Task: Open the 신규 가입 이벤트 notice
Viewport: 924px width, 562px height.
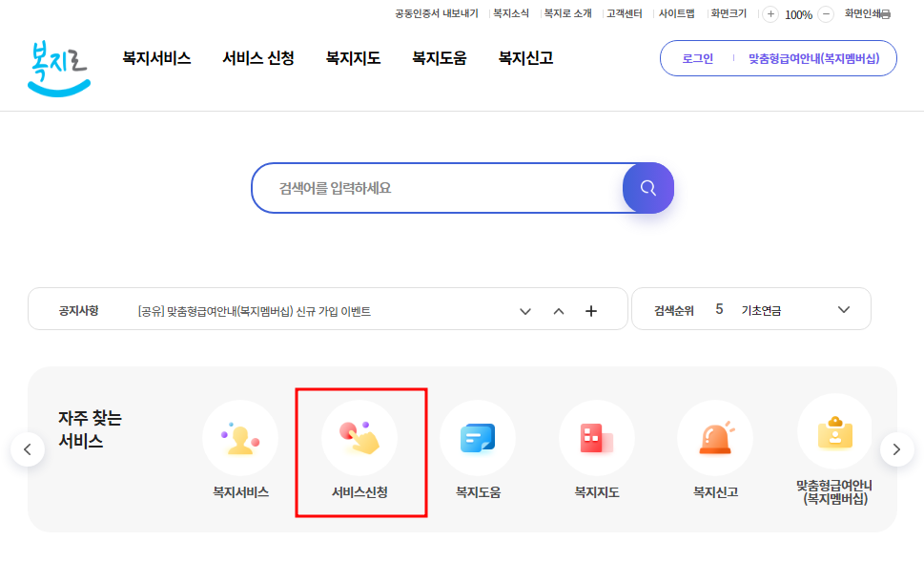Action: point(255,311)
